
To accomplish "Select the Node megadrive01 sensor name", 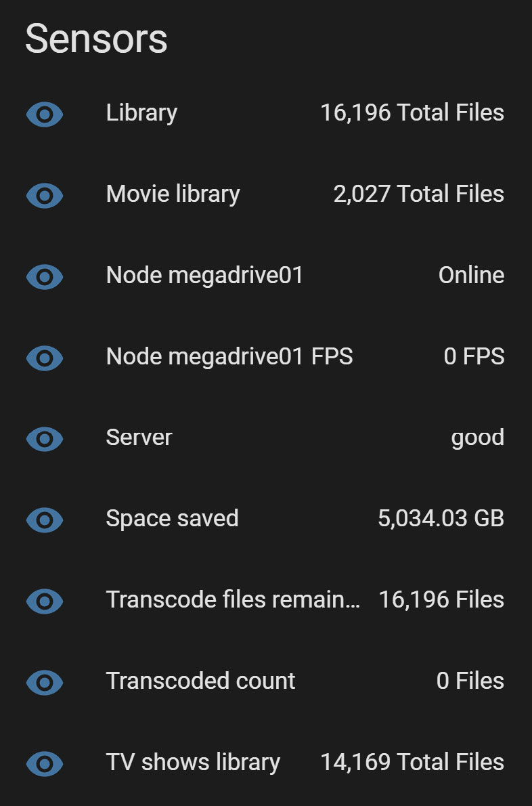I will click(204, 275).
